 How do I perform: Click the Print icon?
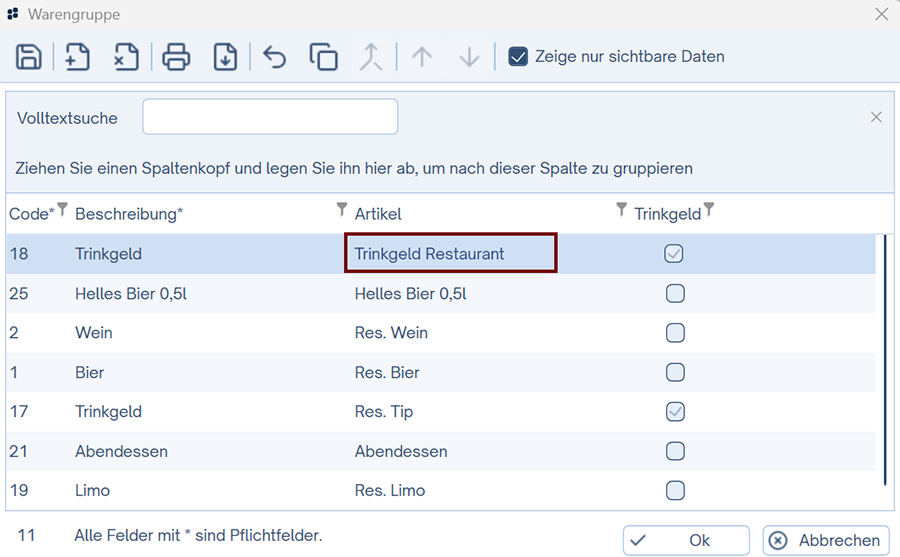coord(176,57)
